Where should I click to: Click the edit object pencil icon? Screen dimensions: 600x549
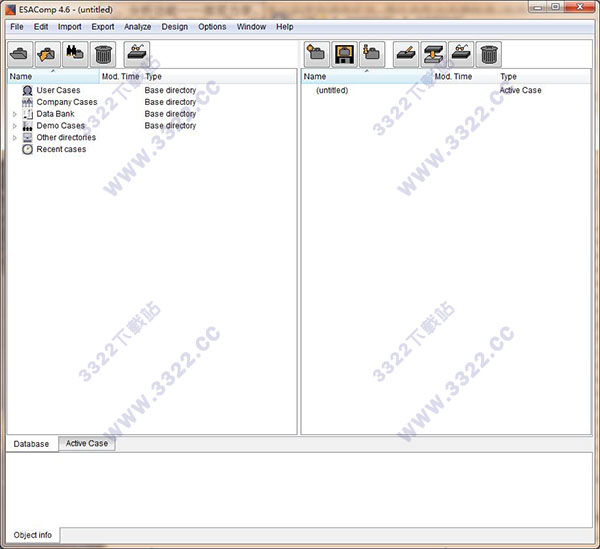pyautogui.click(x=406, y=54)
